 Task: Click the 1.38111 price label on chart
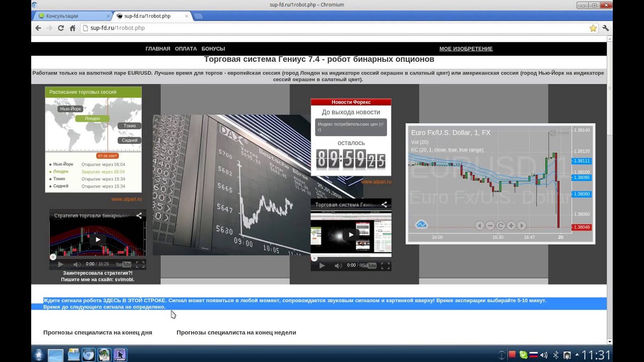[581, 161]
